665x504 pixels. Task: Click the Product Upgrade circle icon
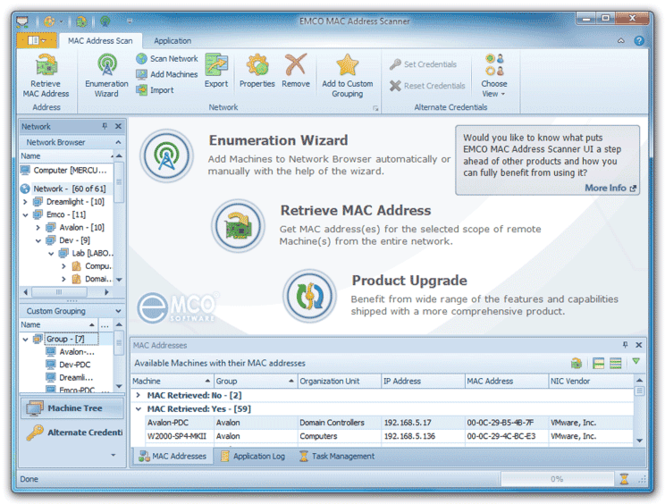pyautogui.click(x=310, y=296)
